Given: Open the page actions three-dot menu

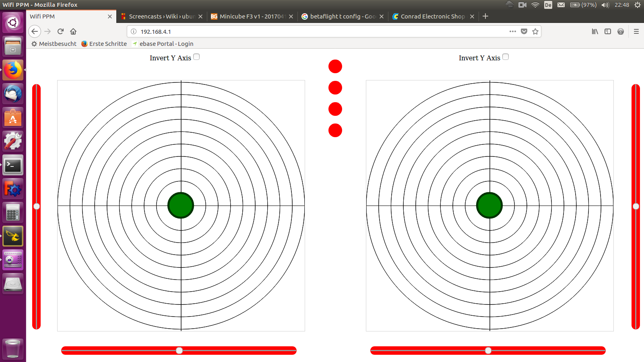Looking at the screenshot, I should click(512, 31).
